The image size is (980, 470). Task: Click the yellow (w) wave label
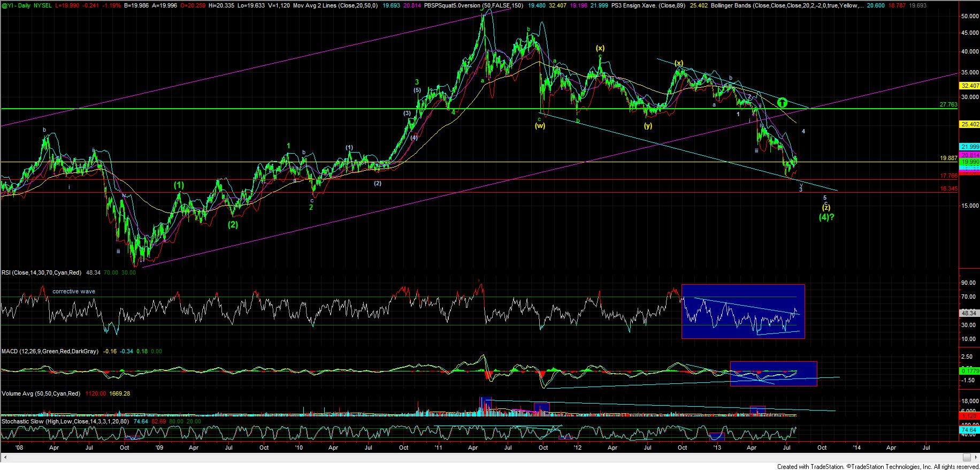[x=540, y=126]
